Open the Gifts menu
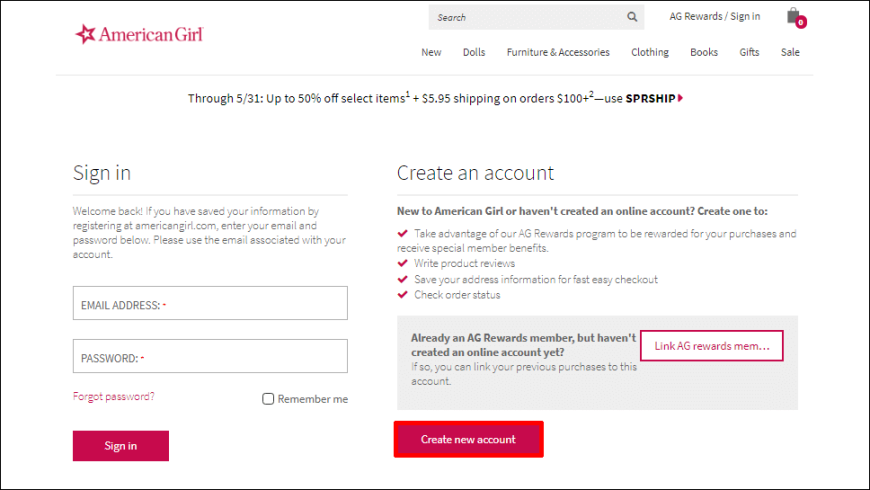The image size is (870, 490). [x=749, y=52]
